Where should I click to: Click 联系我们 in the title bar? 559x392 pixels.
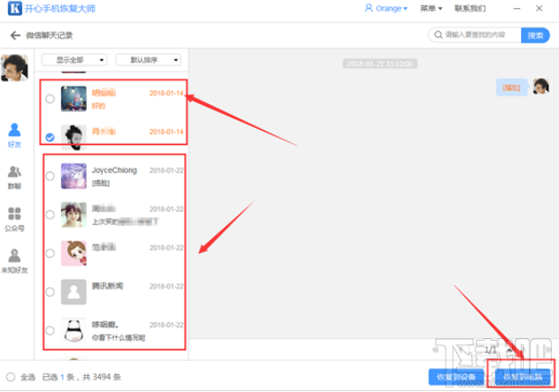pyautogui.click(x=470, y=8)
